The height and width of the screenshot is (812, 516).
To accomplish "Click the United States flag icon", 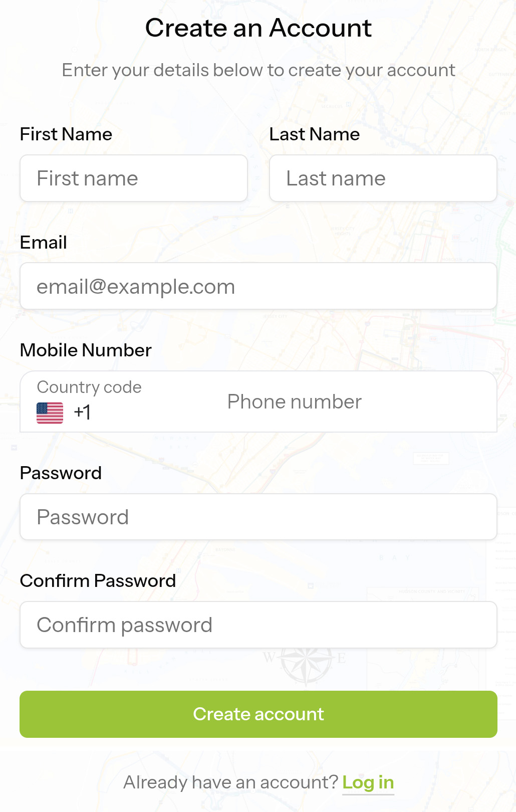I will [x=50, y=413].
